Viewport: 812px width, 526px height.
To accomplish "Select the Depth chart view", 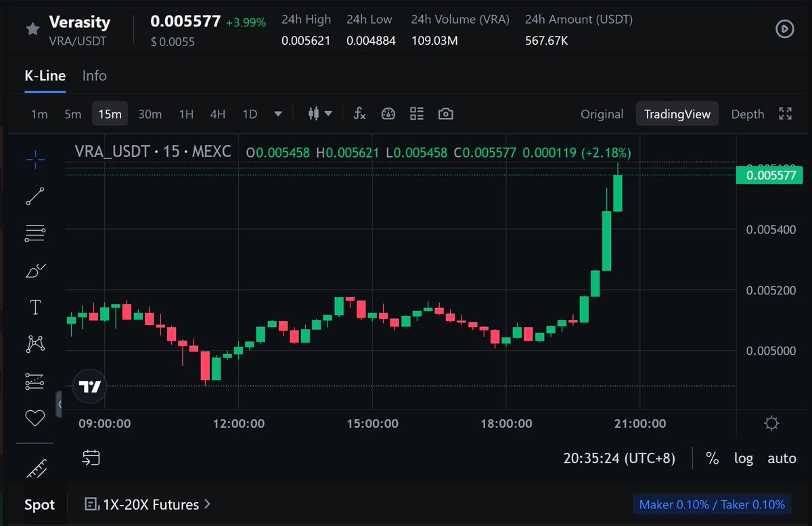I will (x=748, y=114).
